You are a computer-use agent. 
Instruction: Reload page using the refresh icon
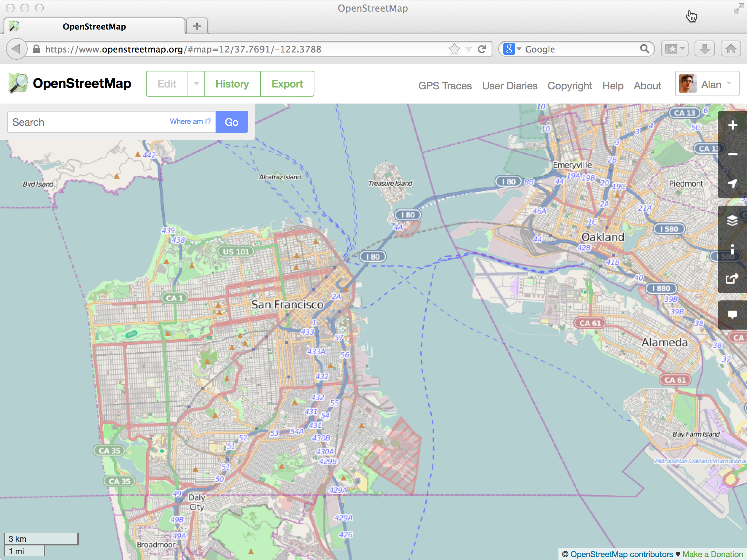[482, 49]
